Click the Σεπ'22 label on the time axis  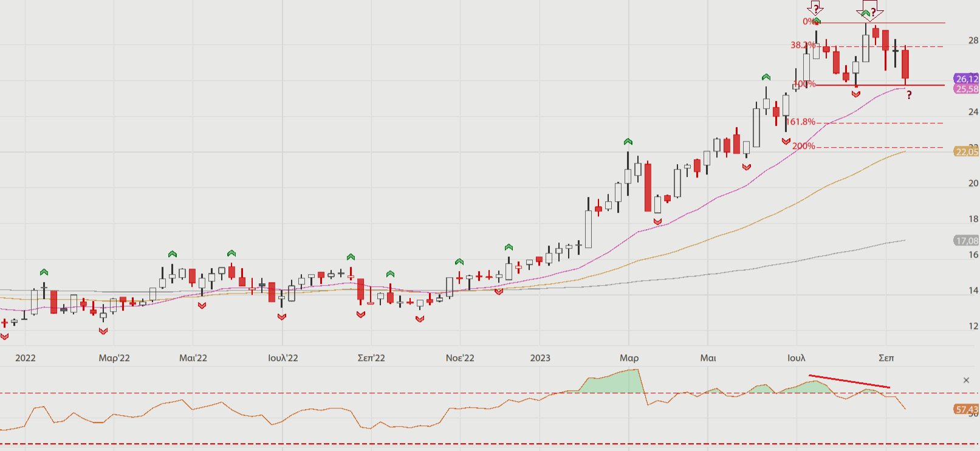point(371,357)
